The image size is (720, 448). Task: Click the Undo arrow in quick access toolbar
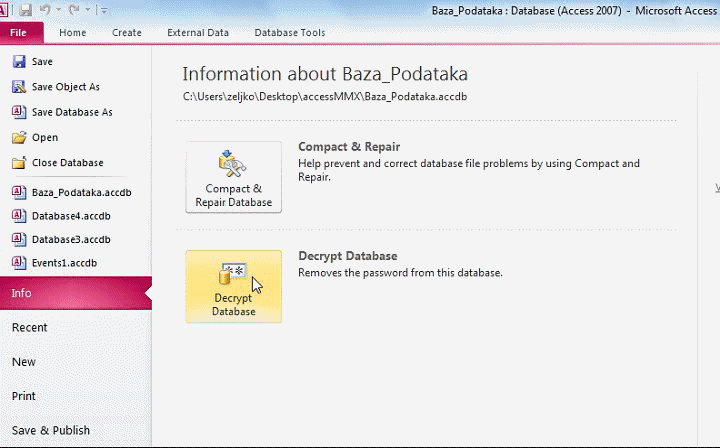pyautogui.click(x=45, y=10)
